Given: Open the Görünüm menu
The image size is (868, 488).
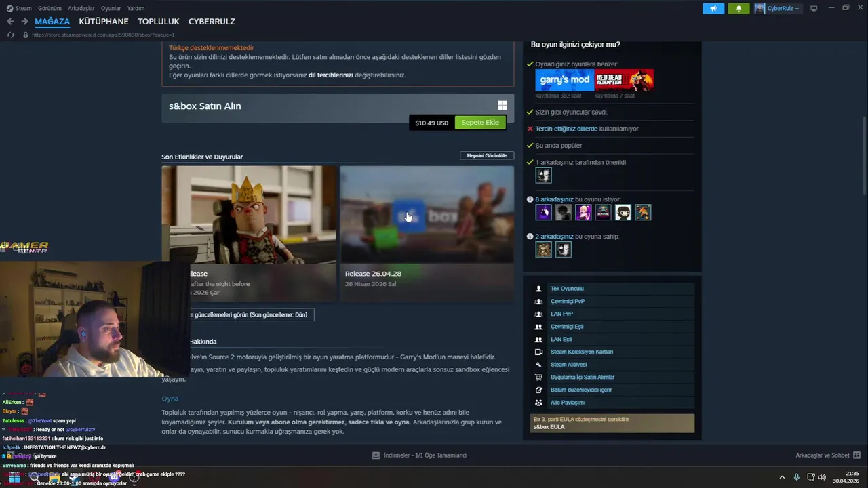Looking at the screenshot, I should 50,8.
